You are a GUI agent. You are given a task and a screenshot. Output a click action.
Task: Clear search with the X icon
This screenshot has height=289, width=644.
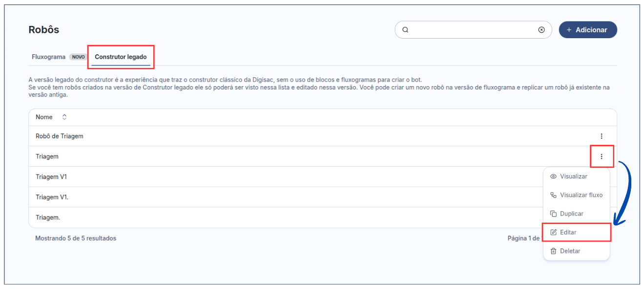tap(541, 30)
